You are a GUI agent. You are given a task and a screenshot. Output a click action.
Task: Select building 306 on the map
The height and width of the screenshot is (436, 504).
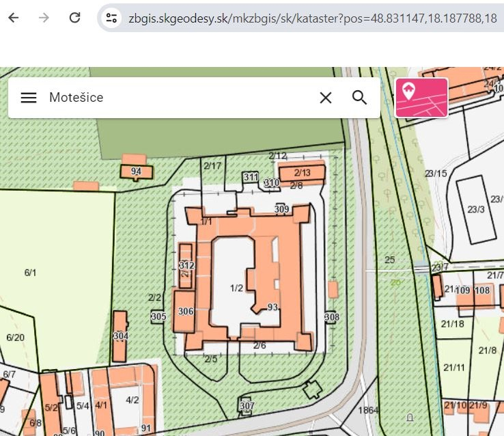(185, 312)
